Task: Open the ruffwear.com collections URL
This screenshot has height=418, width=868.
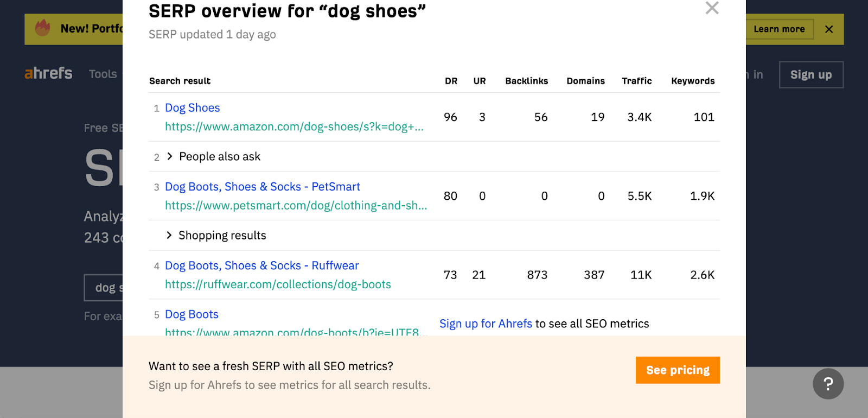Action: 278,284
